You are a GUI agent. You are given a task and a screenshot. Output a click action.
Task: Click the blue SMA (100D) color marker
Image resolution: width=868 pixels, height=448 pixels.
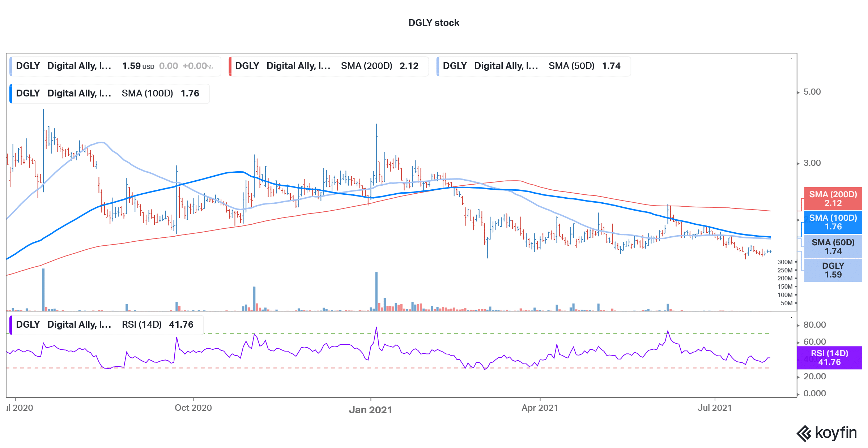(x=11, y=94)
